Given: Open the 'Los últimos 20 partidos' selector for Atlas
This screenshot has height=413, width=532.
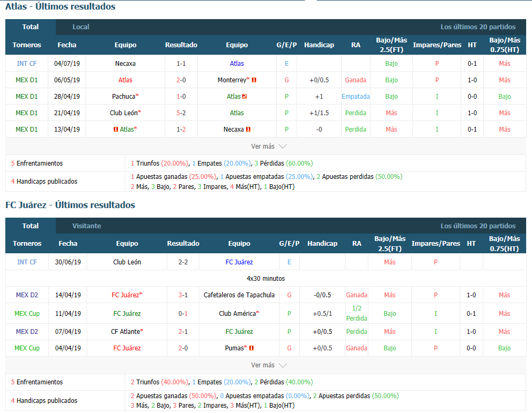Looking at the screenshot, I should point(478,27).
